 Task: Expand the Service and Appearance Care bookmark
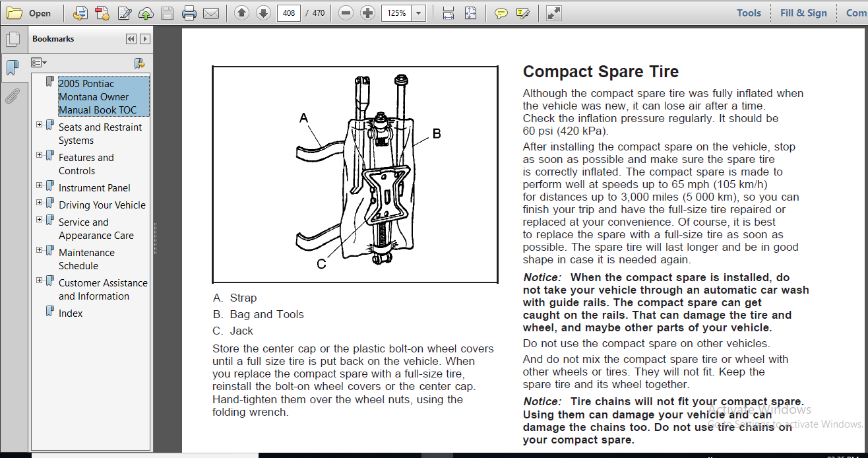click(40, 219)
